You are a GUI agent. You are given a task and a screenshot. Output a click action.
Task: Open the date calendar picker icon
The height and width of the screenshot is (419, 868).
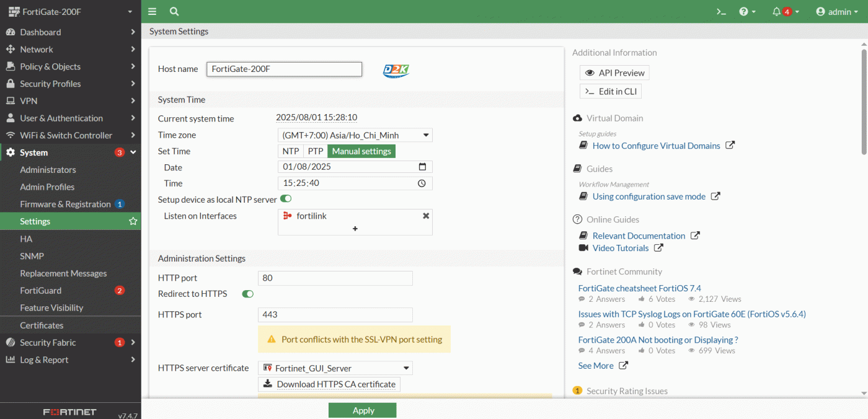point(422,167)
